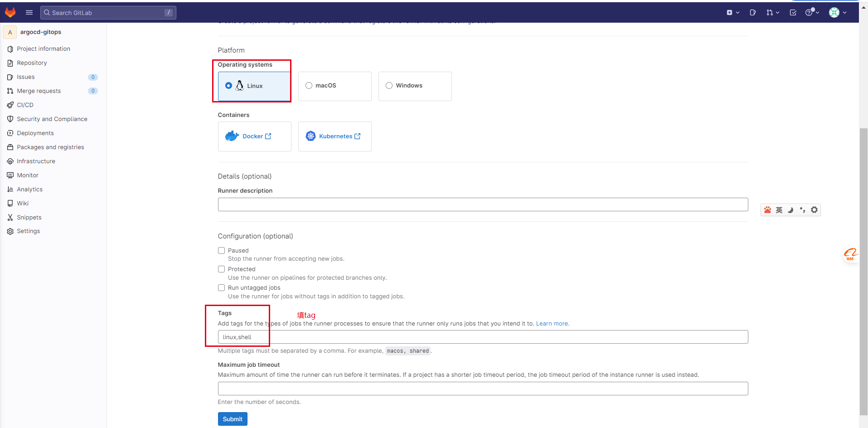
Task: Enable the Paused checkbox
Action: (222, 251)
